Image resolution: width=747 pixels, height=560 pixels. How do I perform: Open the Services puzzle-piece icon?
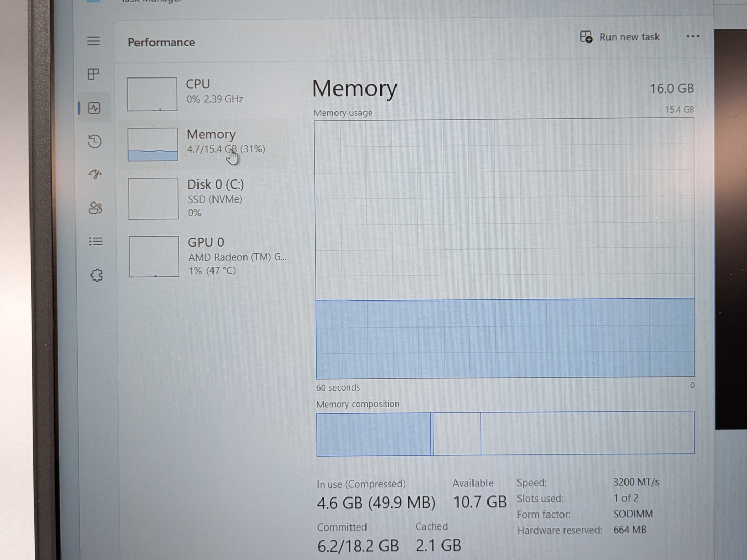[x=97, y=275]
